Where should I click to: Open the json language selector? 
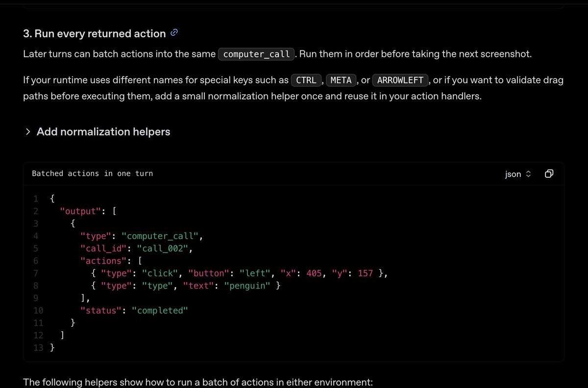[x=517, y=174]
